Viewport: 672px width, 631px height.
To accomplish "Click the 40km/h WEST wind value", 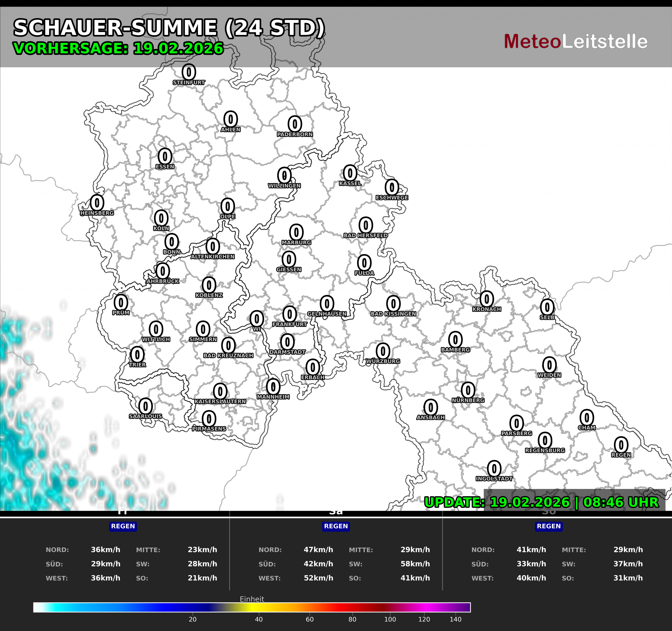I will (531, 578).
